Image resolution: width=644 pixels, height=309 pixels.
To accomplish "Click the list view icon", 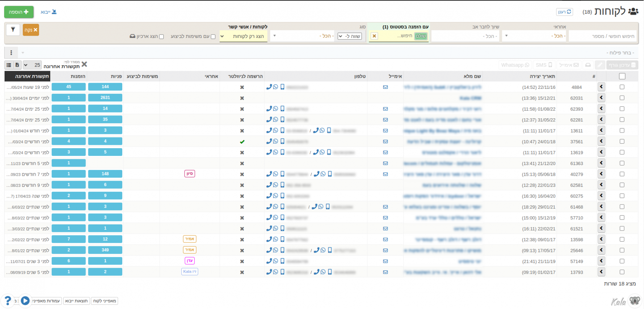I will pos(9,65).
